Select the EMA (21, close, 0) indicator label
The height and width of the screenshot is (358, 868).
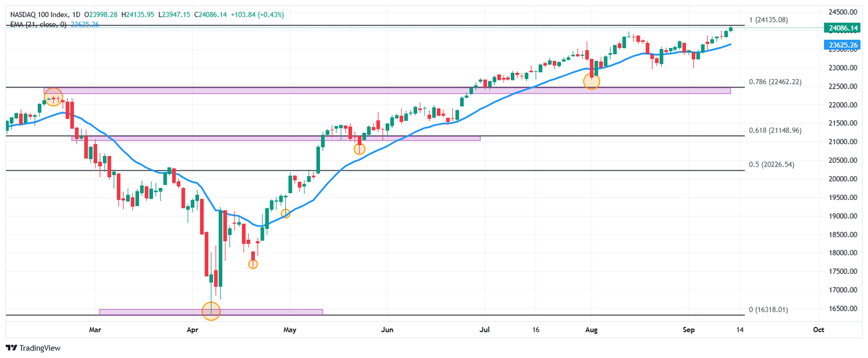38,24
